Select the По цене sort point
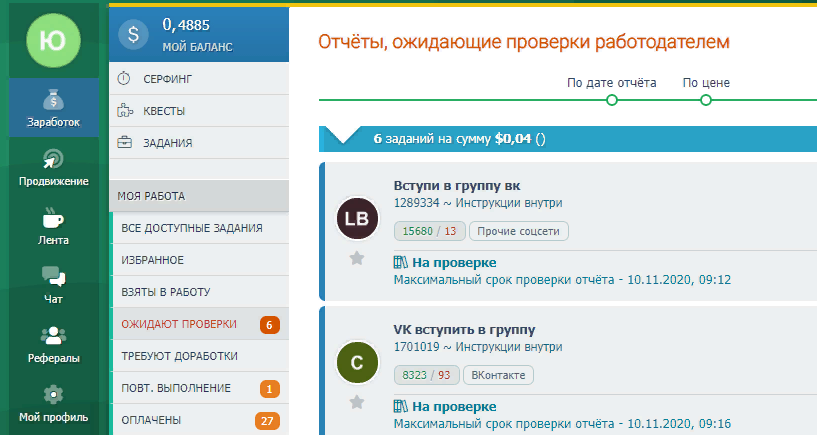 pos(706,100)
